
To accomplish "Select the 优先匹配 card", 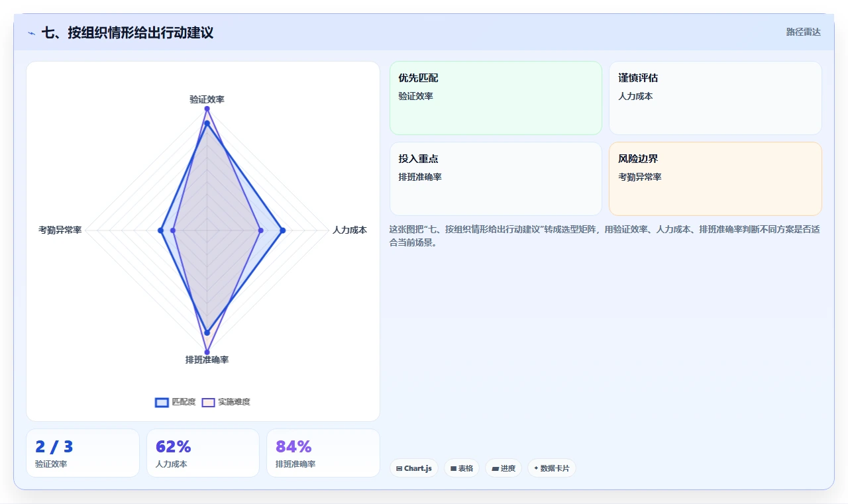I will (496, 98).
